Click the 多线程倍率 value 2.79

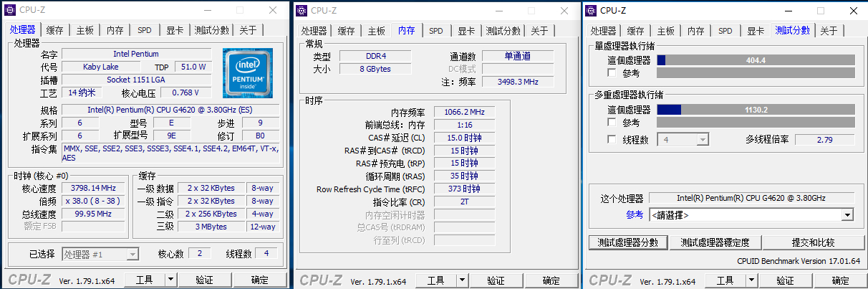pyautogui.click(x=824, y=139)
